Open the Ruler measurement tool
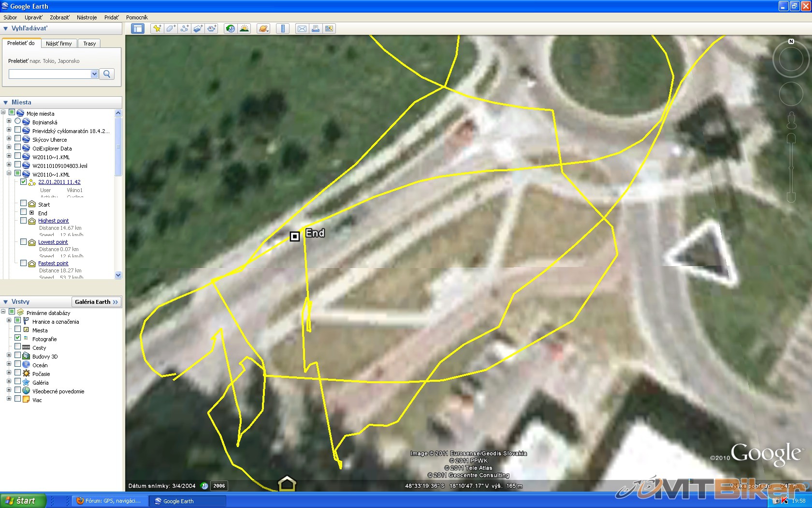This screenshot has height=508, width=812. [283, 29]
